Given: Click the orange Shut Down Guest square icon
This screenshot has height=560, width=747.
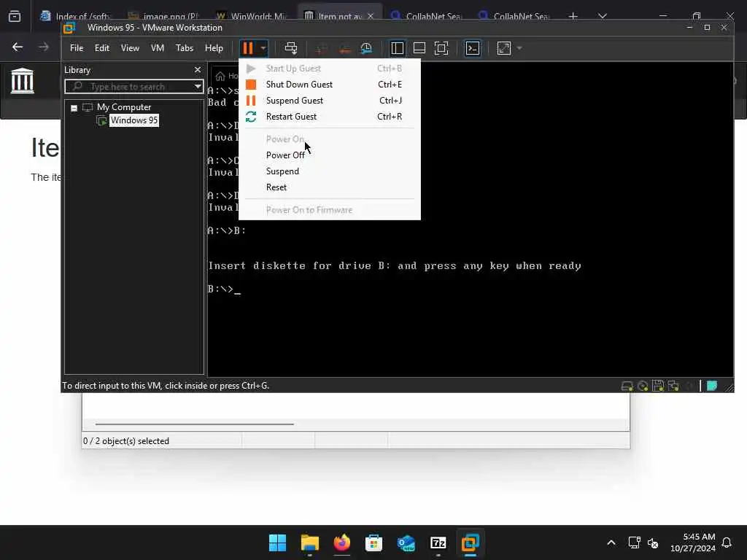Looking at the screenshot, I should [x=251, y=85].
